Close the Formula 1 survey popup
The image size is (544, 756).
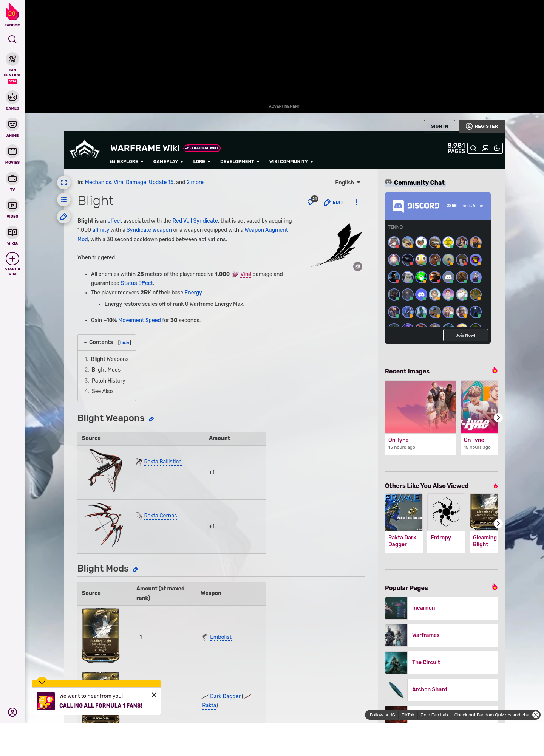click(x=154, y=695)
